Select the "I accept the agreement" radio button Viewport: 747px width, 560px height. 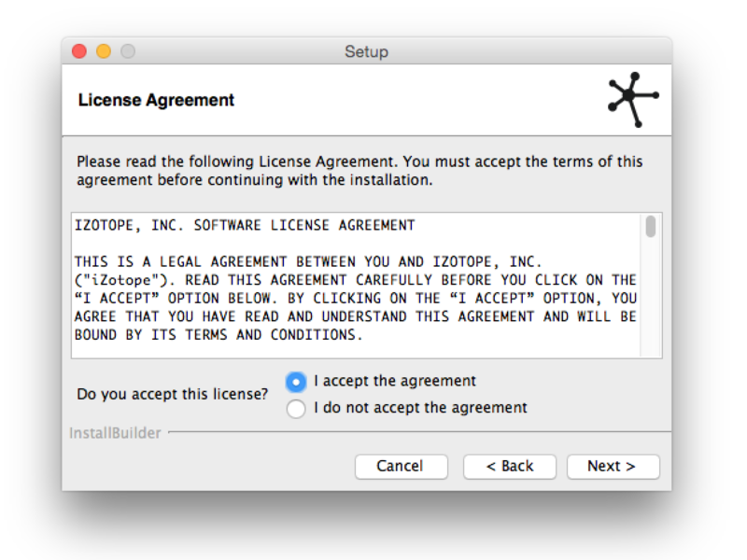[x=296, y=382]
